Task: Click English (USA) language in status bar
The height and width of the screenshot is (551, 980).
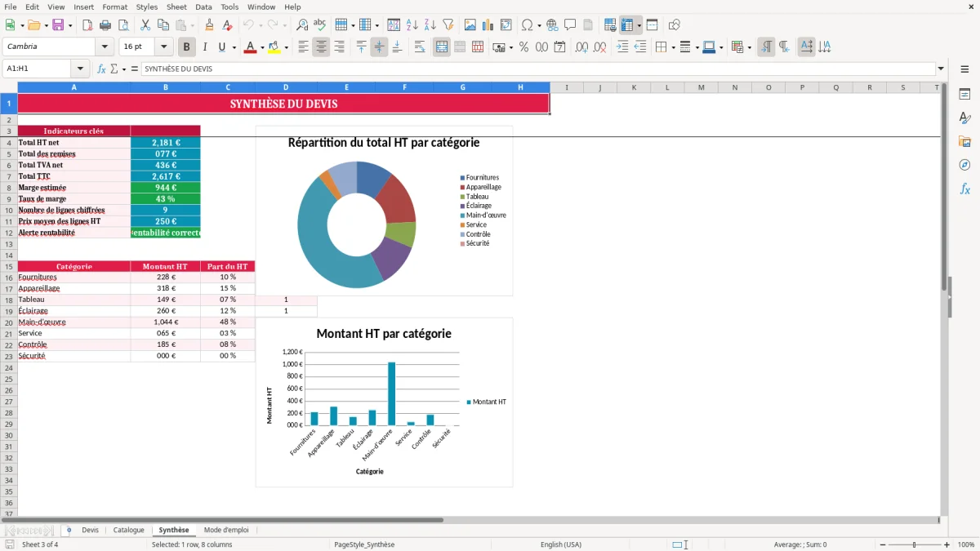Action: pyautogui.click(x=561, y=544)
